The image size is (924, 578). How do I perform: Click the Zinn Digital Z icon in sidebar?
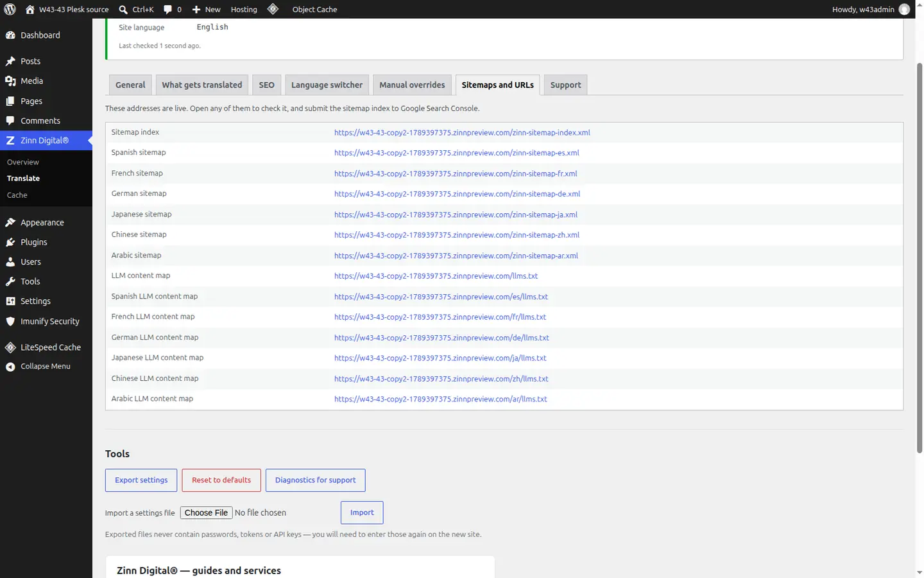pos(10,140)
